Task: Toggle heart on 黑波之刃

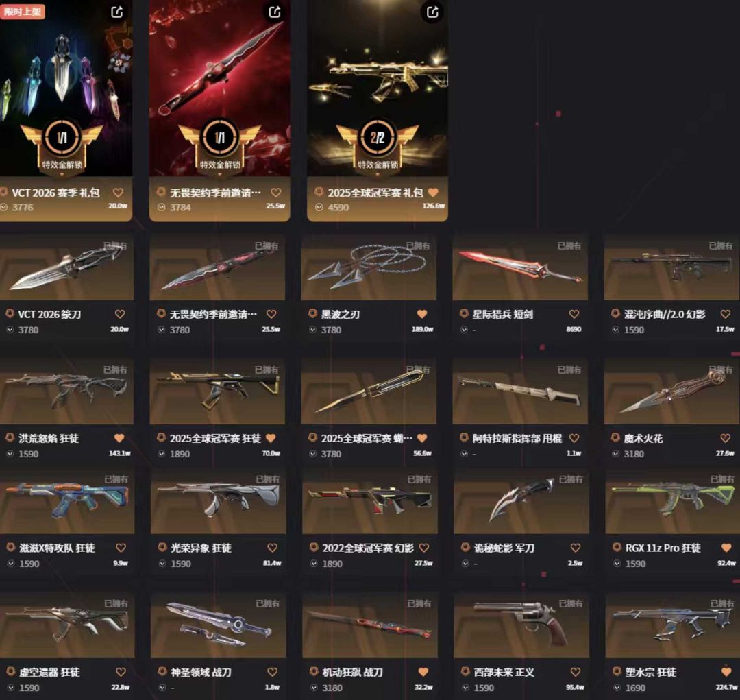Action: tap(422, 314)
